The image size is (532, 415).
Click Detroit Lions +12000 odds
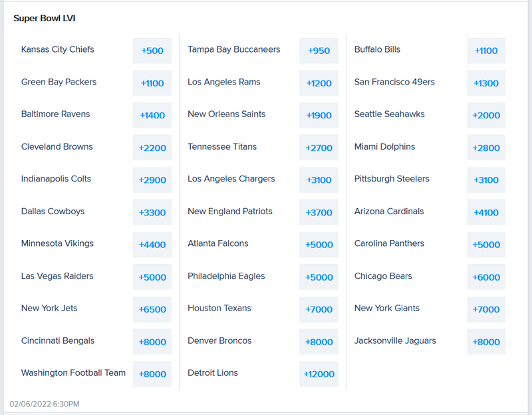click(x=319, y=374)
